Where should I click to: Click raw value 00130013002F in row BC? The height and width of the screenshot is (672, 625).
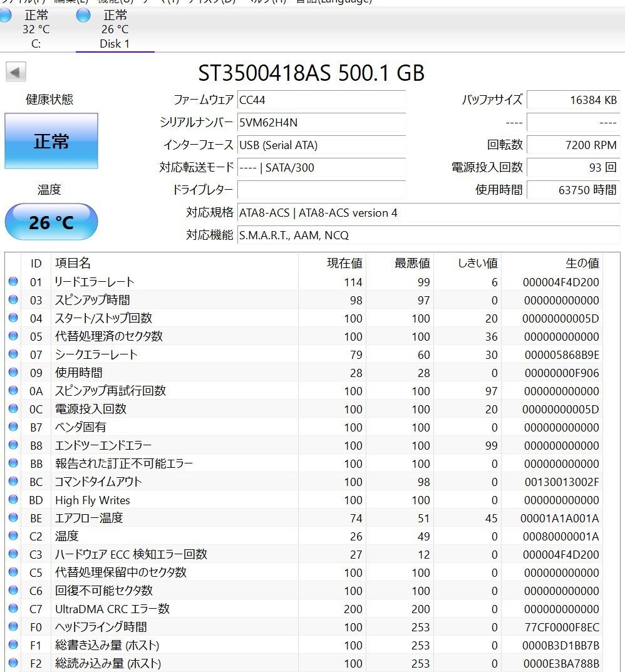pyautogui.click(x=562, y=482)
